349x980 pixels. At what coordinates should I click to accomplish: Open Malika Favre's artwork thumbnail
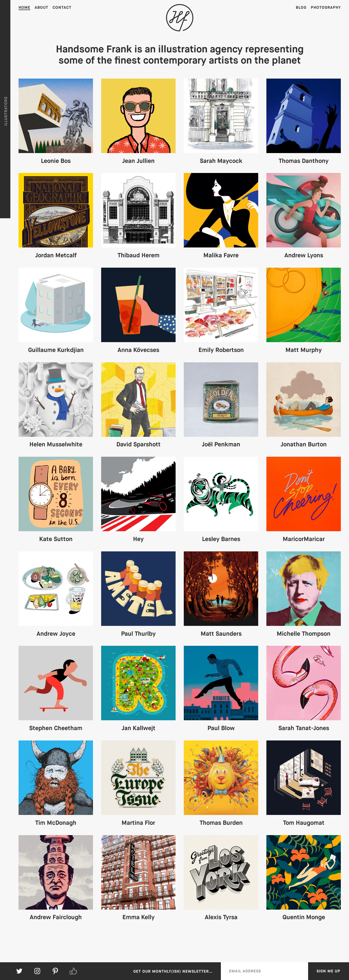pyautogui.click(x=221, y=210)
